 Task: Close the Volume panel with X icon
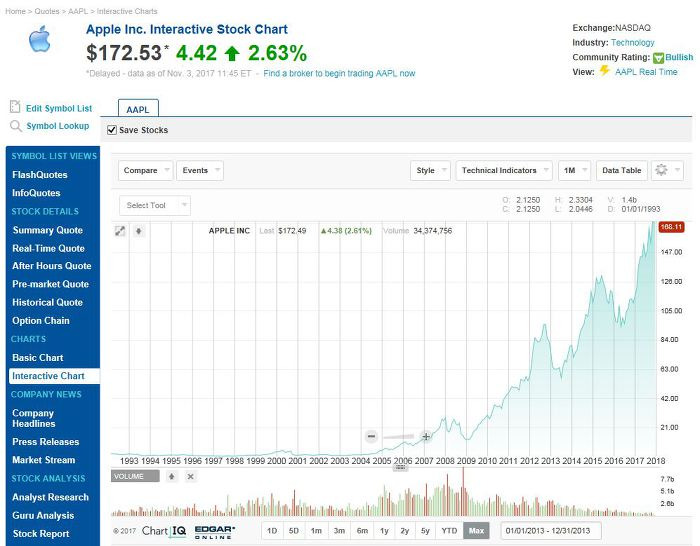tap(190, 476)
